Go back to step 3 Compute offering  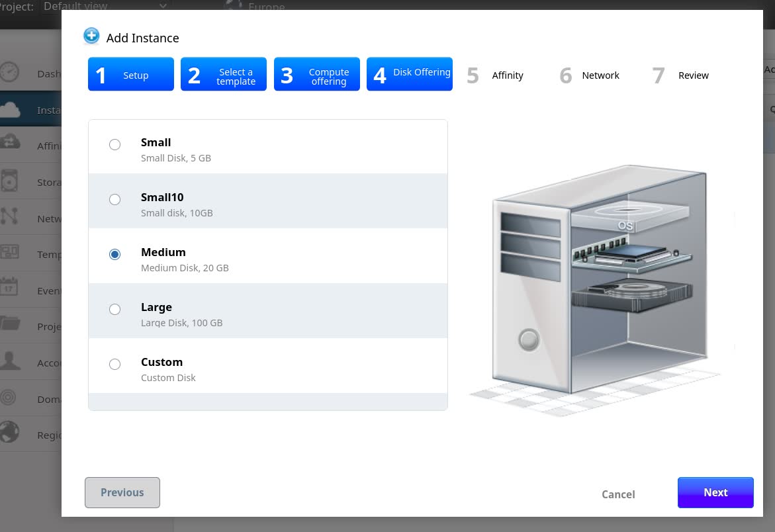click(316, 74)
